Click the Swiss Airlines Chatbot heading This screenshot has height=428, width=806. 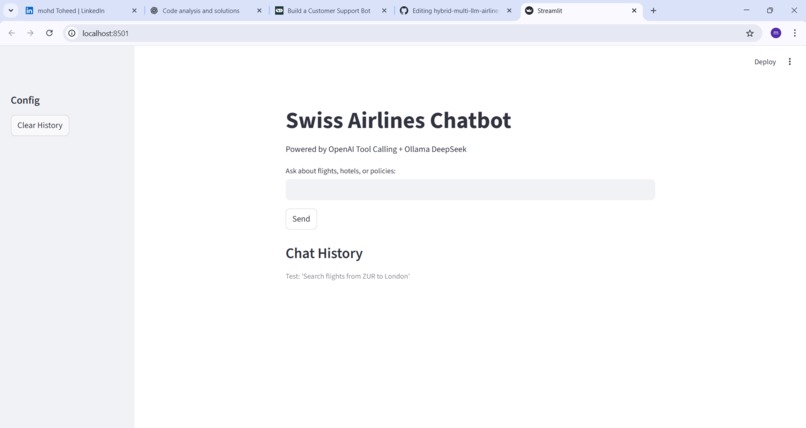pyautogui.click(x=398, y=120)
